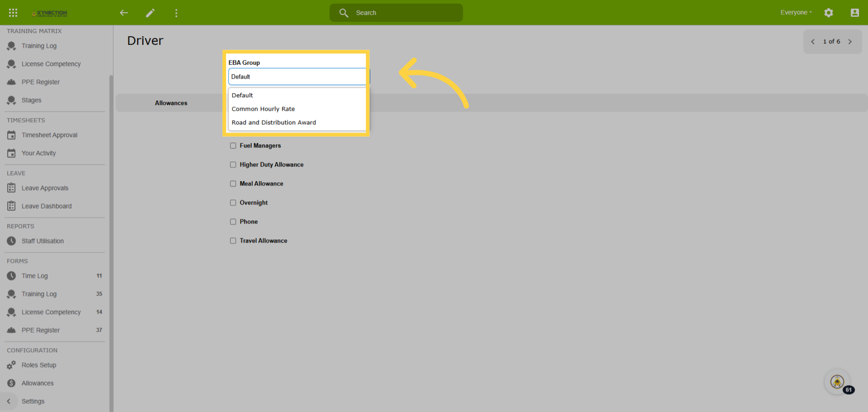The width and height of the screenshot is (868, 412).
Task: Go to previous record chevron
Action: click(813, 42)
